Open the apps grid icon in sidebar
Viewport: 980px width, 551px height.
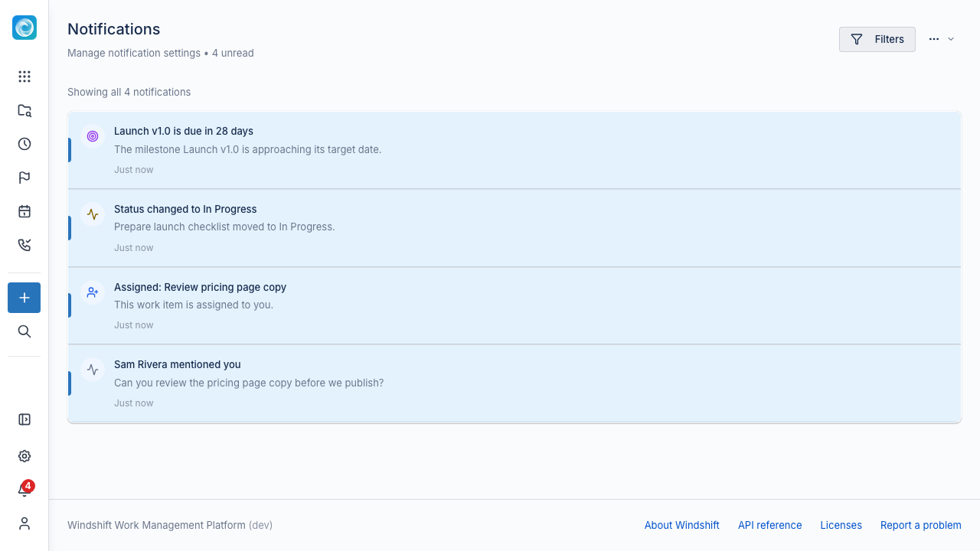(x=24, y=77)
